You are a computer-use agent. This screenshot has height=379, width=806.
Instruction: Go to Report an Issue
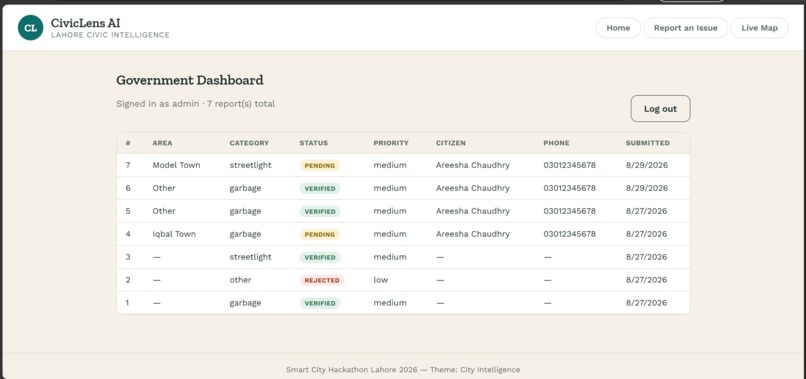(x=685, y=28)
